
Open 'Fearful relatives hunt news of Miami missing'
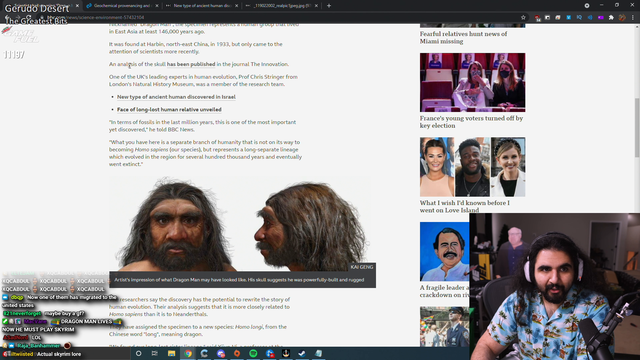(x=463, y=38)
